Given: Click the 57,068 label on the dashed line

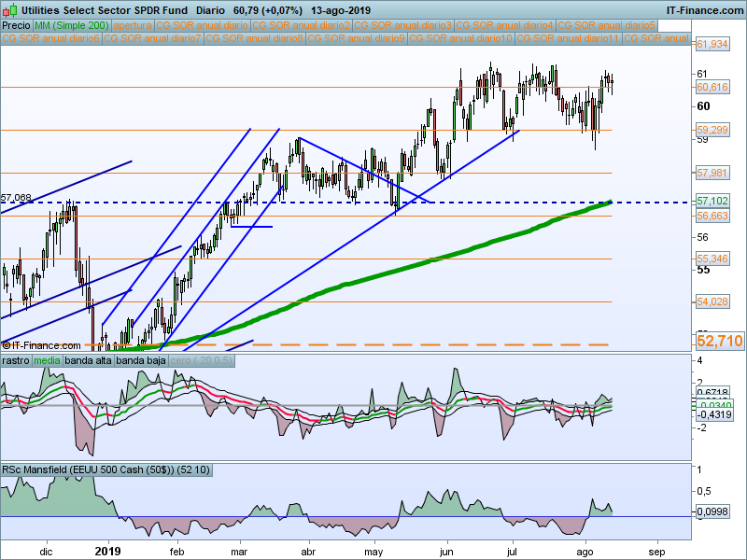Looking at the screenshot, I should pyautogui.click(x=16, y=197).
